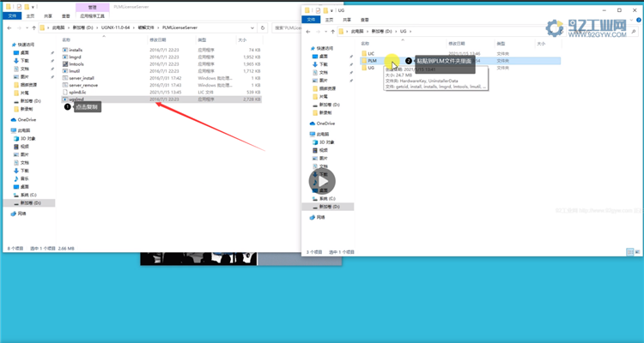644x343 pixels.
Task: Select the ugslmd application file
Action: pyautogui.click(x=161, y=99)
